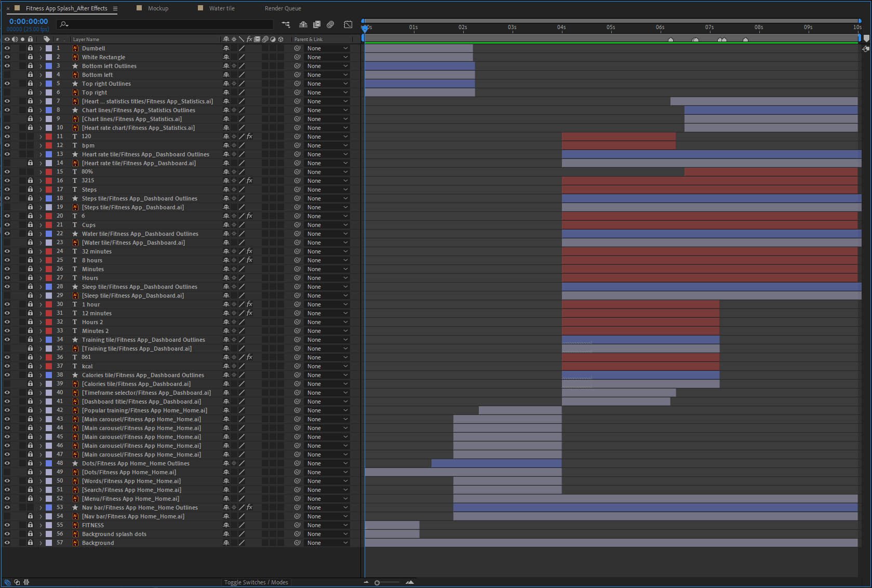Open the Composition Mini-Flowchart
The height and width of the screenshot is (588, 872).
[286, 24]
